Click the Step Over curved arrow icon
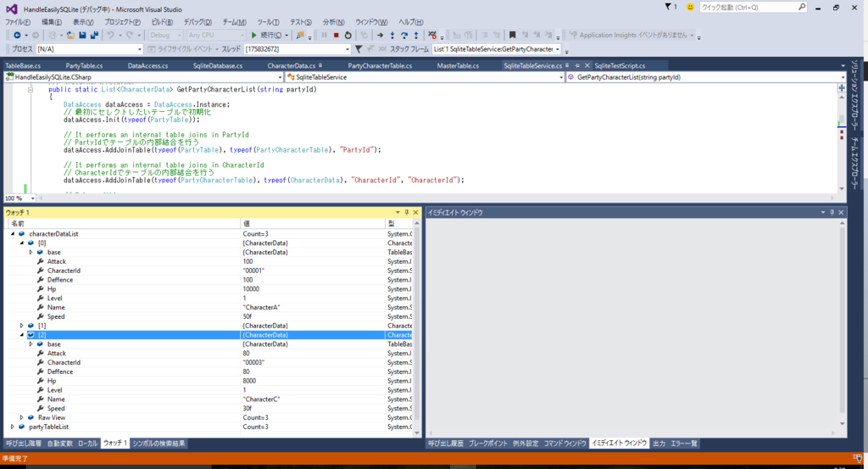Image resolution: width=868 pixels, height=469 pixels. (x=404, y=35)
